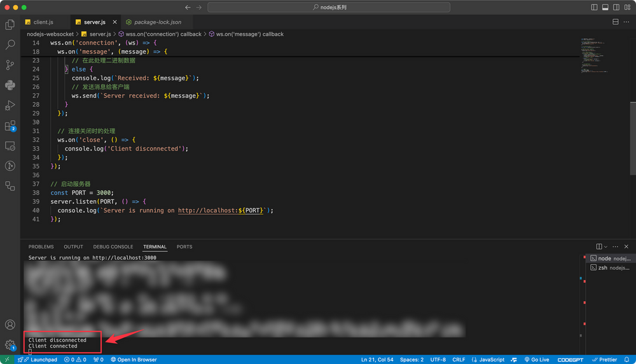
Task: Click Go Live in status bar
Action: pos(536,360)
